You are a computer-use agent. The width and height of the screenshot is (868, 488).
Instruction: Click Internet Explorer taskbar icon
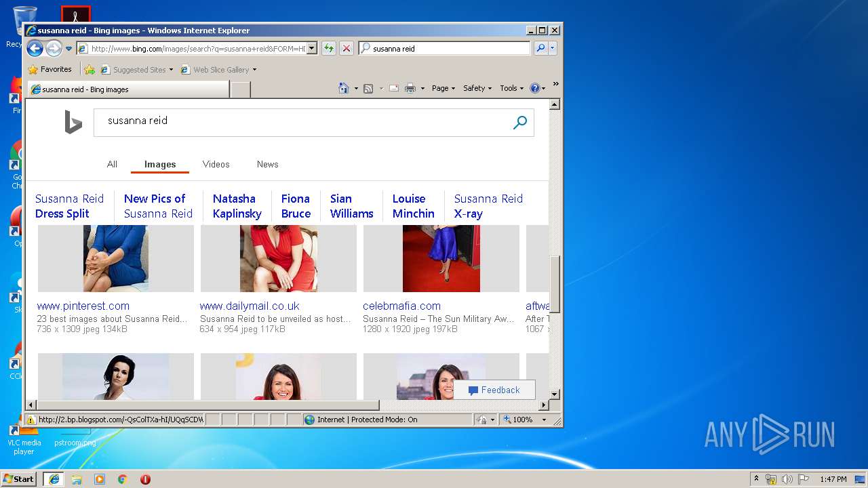54,479
